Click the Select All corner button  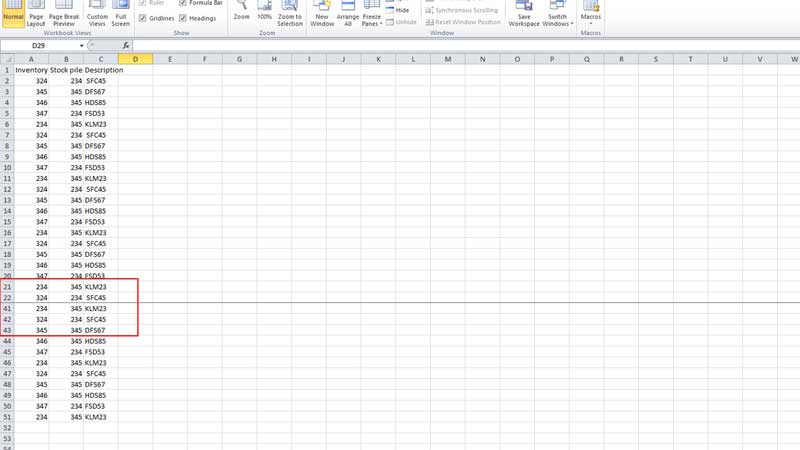pyautogui.click(x=7, y=59)
